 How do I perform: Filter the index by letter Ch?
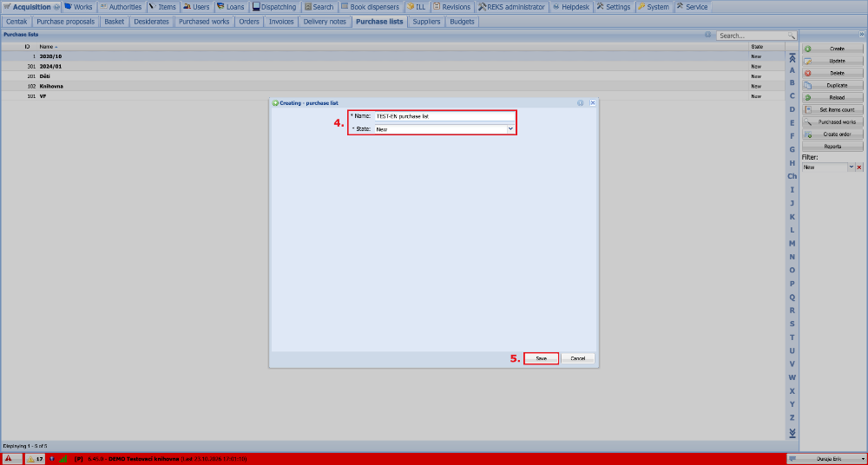(x=792, y=176)
